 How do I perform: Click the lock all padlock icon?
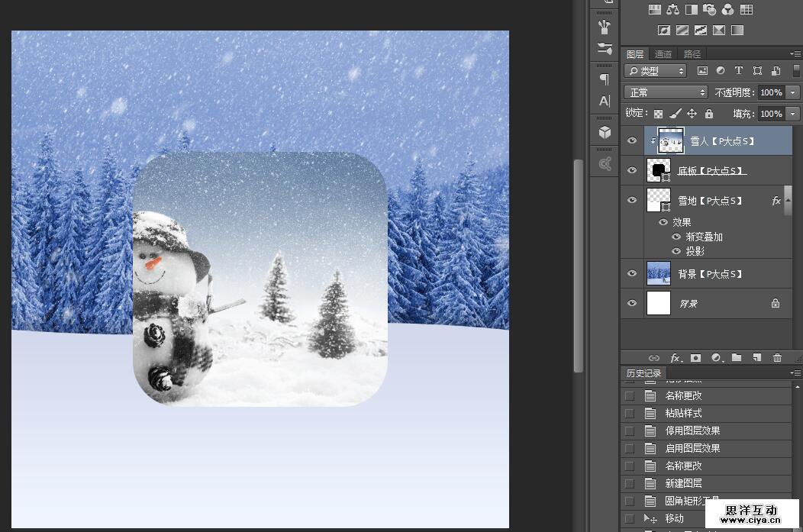click(x=709, y=114)
